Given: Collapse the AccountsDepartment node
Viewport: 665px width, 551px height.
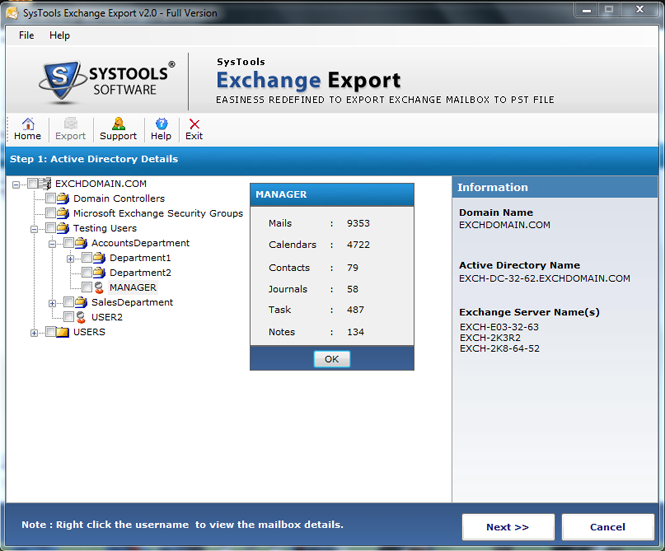Looking at the screenshot, I should [x=52, y=244].
